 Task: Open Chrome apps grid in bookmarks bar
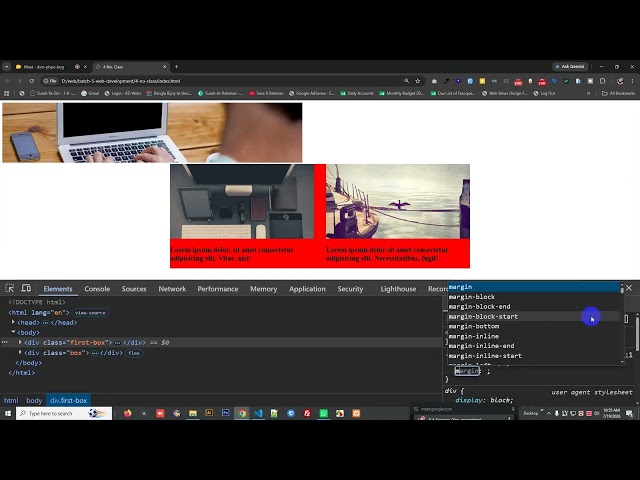pos(7,93)
